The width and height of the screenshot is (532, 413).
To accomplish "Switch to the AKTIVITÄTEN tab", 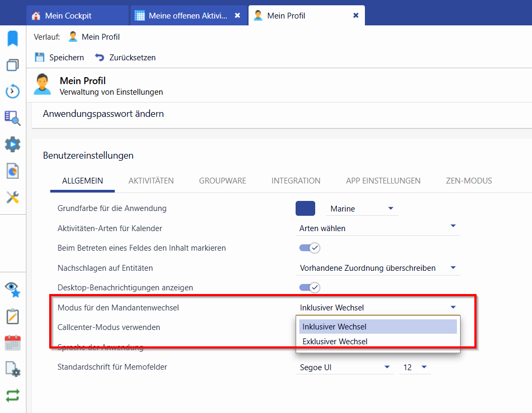I will click(x=151, y=181).
